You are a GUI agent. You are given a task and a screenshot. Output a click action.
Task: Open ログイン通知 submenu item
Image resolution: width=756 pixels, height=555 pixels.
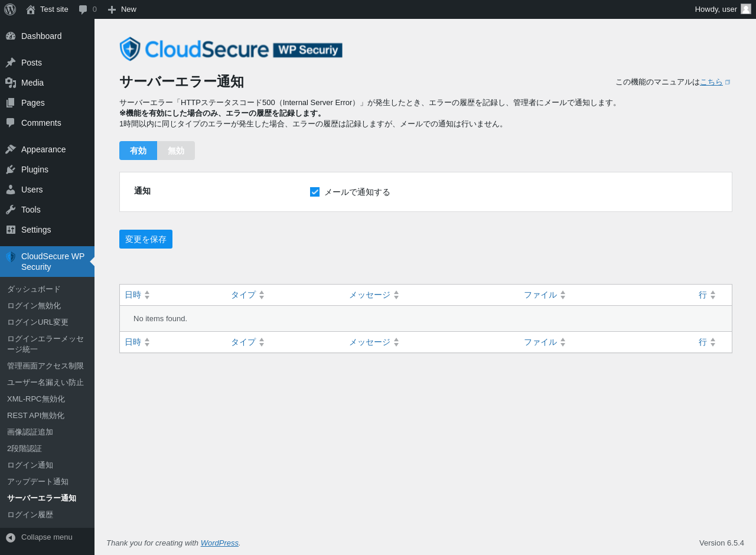47,465
